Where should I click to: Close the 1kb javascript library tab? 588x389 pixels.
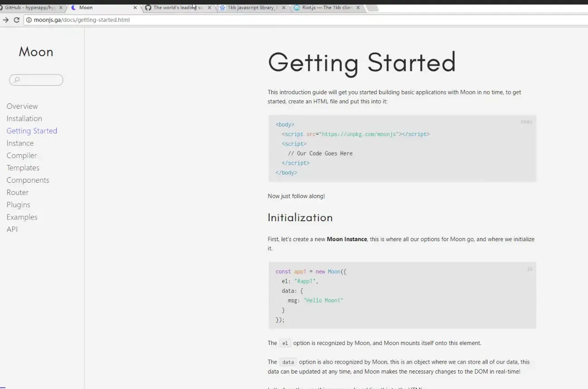pos(284,8)
